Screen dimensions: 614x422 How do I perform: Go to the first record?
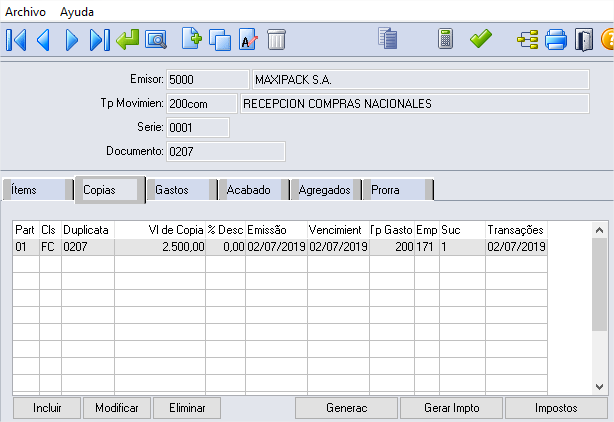coord(16,40)
